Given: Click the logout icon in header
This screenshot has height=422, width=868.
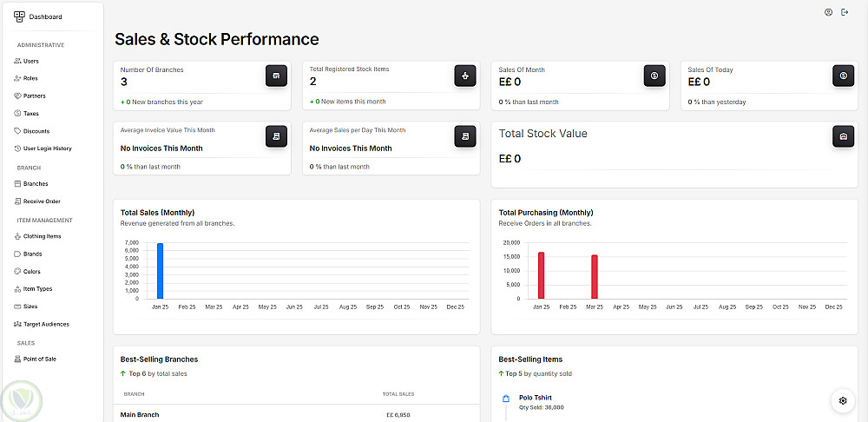Looking at the screenshot, I should coord(845,12).
